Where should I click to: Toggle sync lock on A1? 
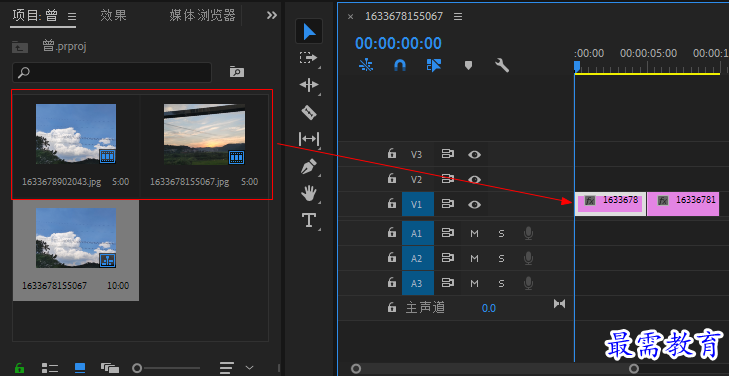click(447, 233)
